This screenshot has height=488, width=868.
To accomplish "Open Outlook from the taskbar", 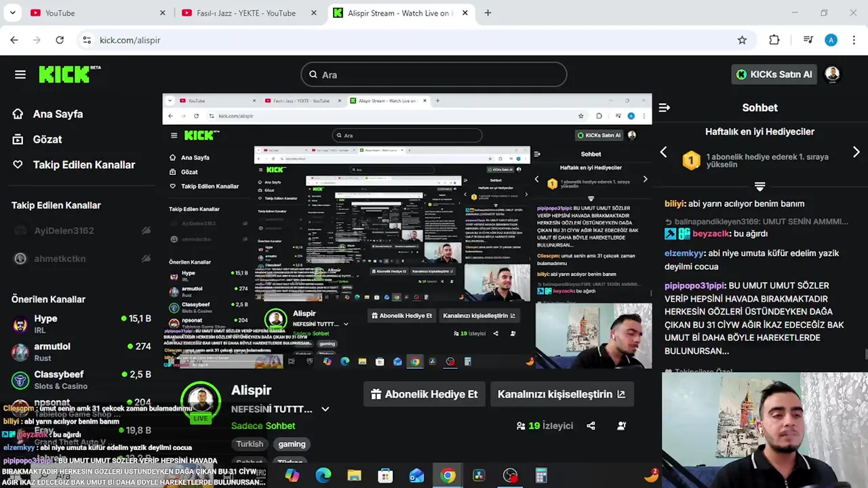I will click(x=416, y=476).
